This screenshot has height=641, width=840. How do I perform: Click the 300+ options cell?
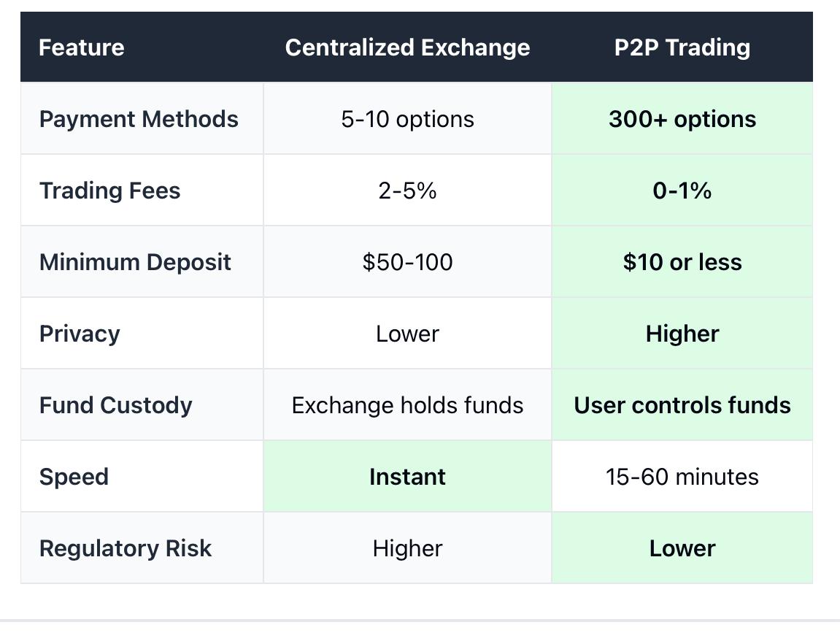(682, 119)
